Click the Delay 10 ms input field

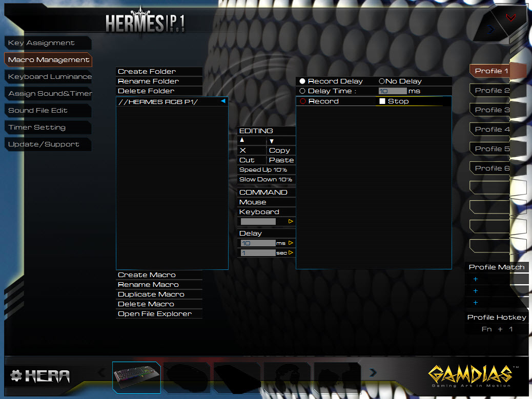point(258,243)
